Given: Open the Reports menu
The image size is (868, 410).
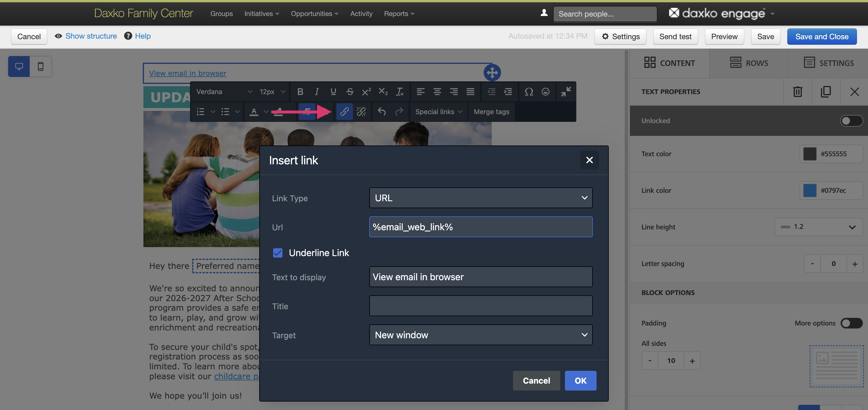Looking at the screenshot, I should coord(399,14).
